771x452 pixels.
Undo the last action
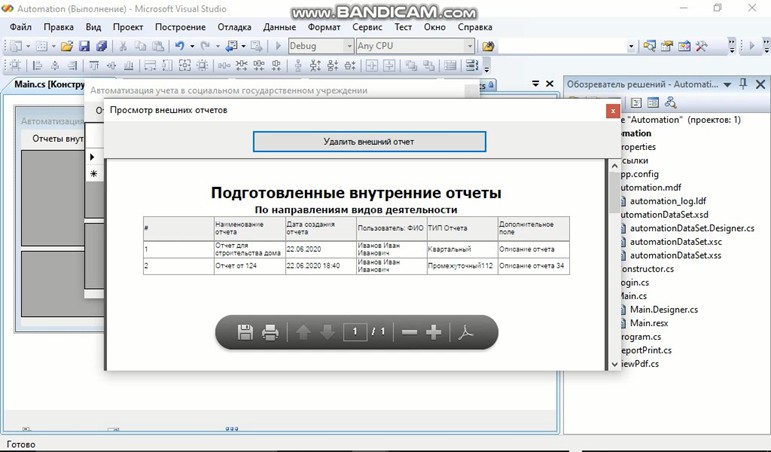[179, 46]
